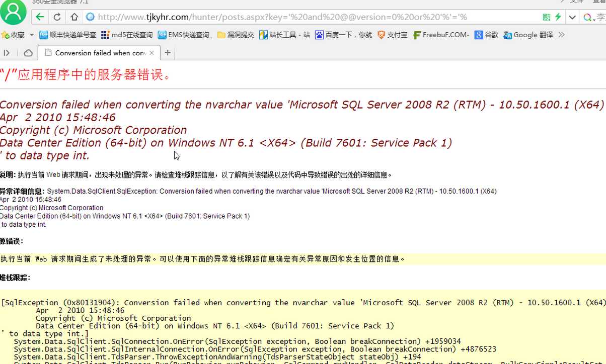Viewport: 606px width, 364px height.
Task: Open the md5在线查询 bookmark
Action: point(127,35)
